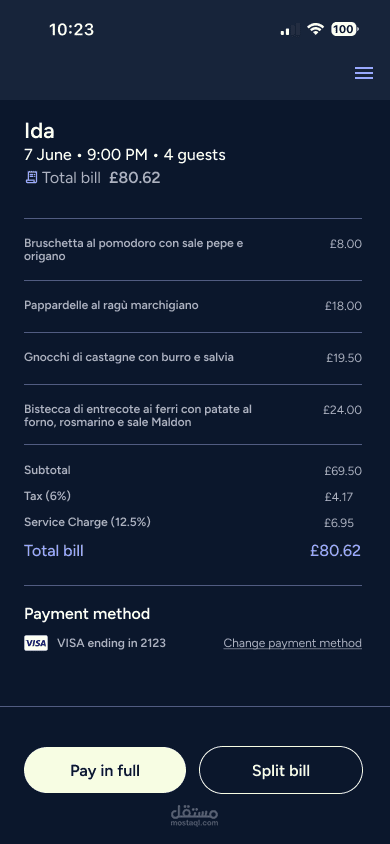Pay the bill in full
390x844 pixels.
(105, 770)
